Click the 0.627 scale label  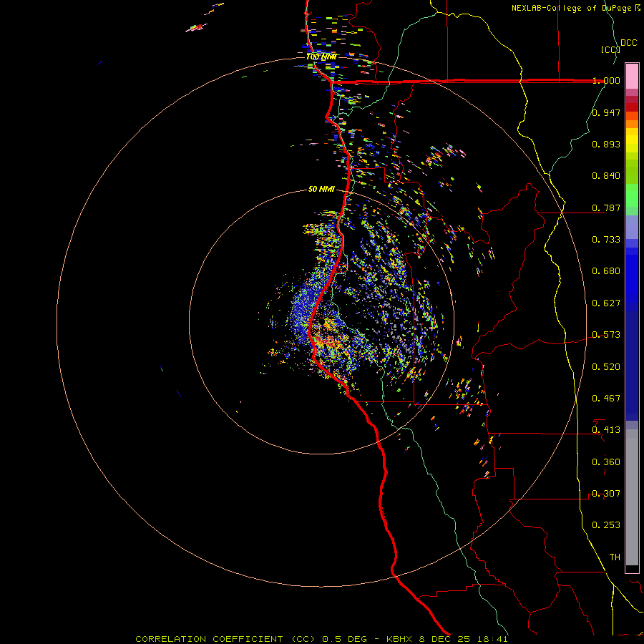[606, 303]
